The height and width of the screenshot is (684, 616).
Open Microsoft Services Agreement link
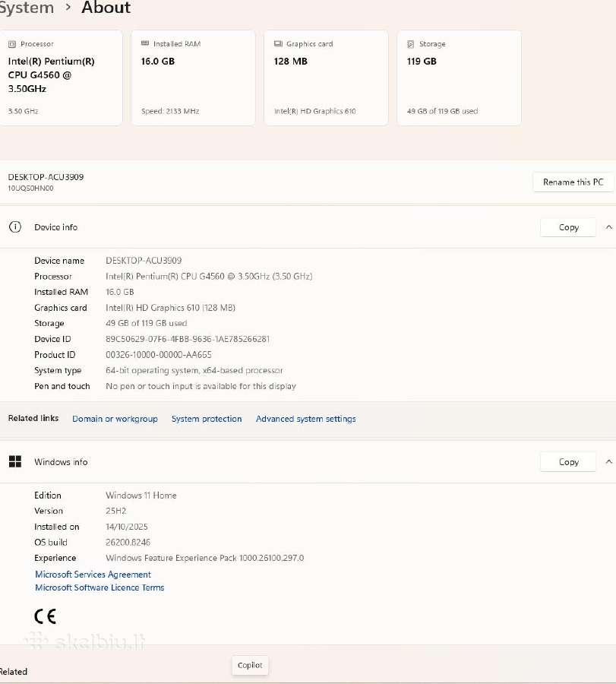[93, 575]
